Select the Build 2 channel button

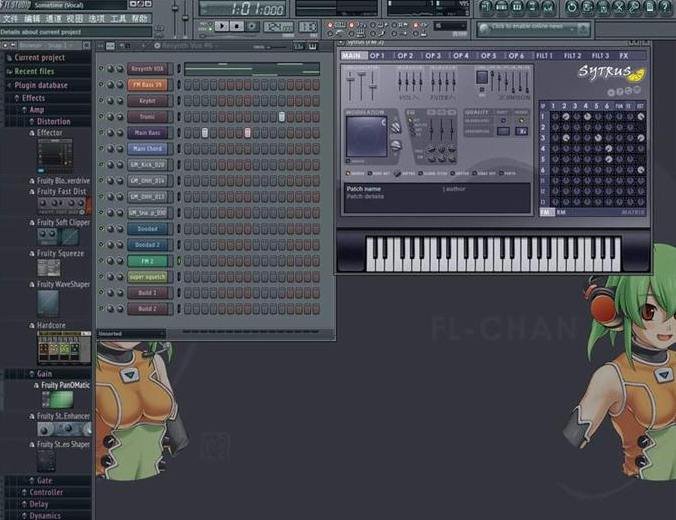pos(147,309)
